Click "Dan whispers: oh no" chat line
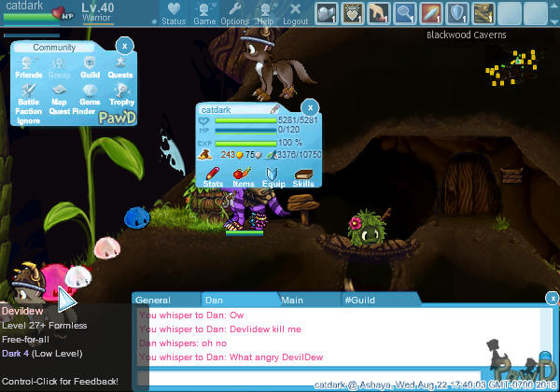This screenshot has width=560, height=392. (x=183, y=343)
